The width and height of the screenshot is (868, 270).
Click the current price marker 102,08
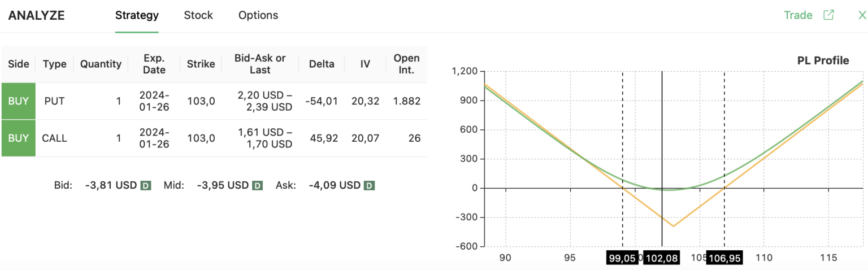click(x=662, y=258)
